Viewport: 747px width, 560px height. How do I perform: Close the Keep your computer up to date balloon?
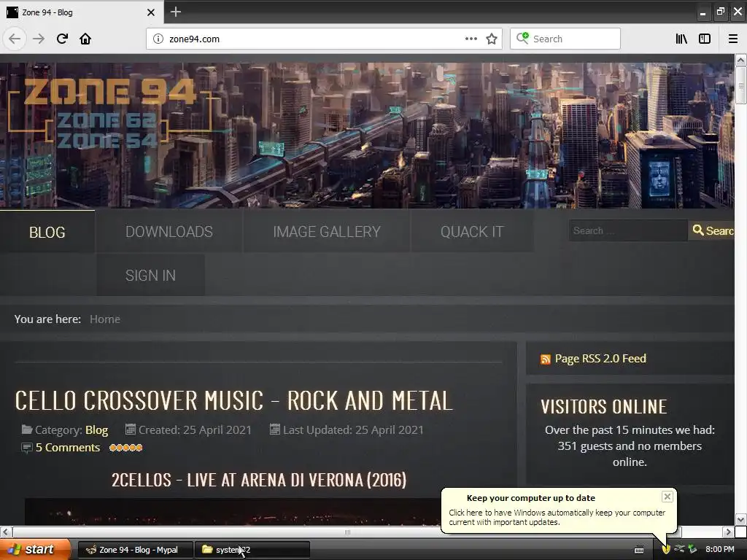point(667,497)
